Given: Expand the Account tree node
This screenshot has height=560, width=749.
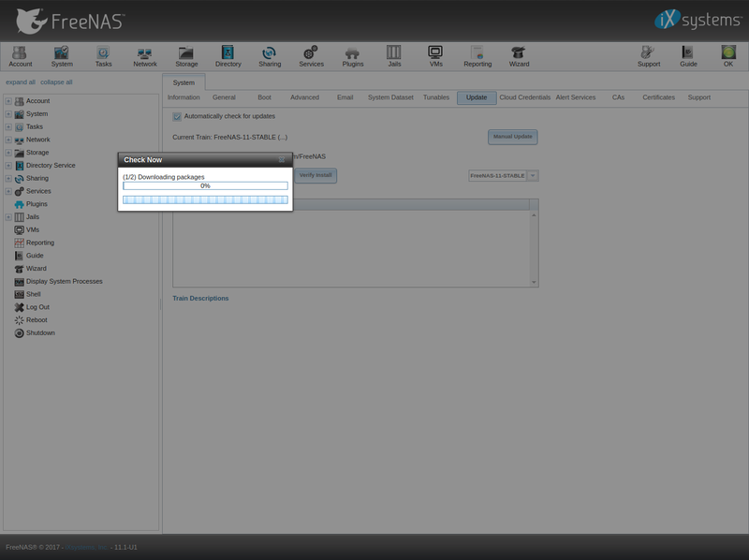Looking at the screenshot, I should tap(8, 101).
